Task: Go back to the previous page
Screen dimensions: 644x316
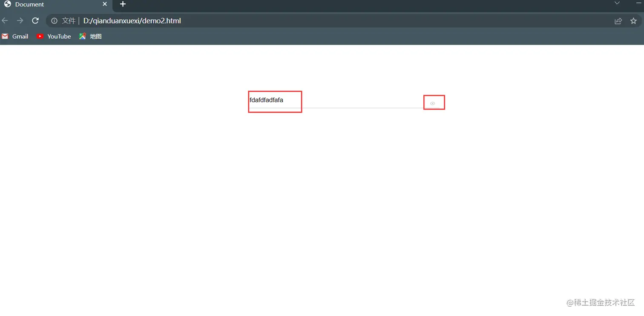Action: [x=5, y=21]
